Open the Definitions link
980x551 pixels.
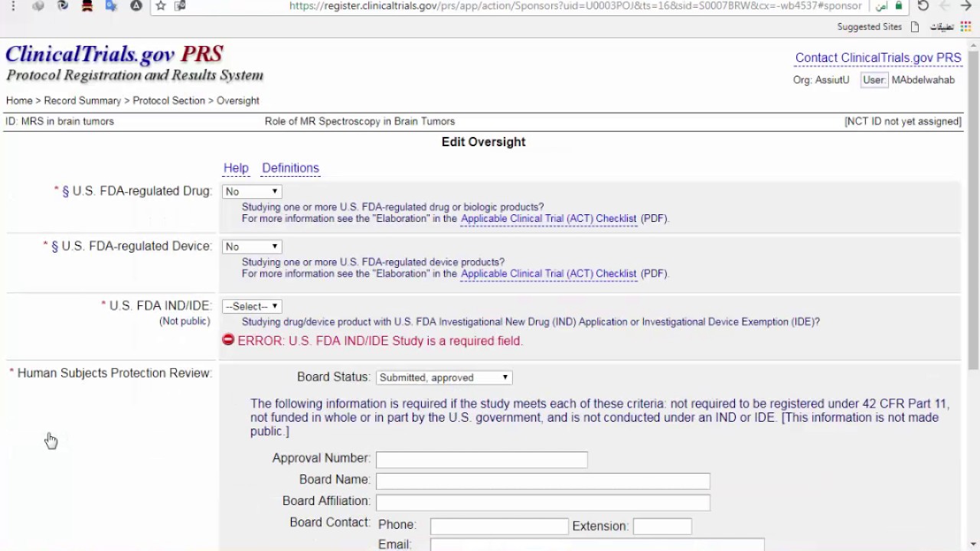pos(290,168)
